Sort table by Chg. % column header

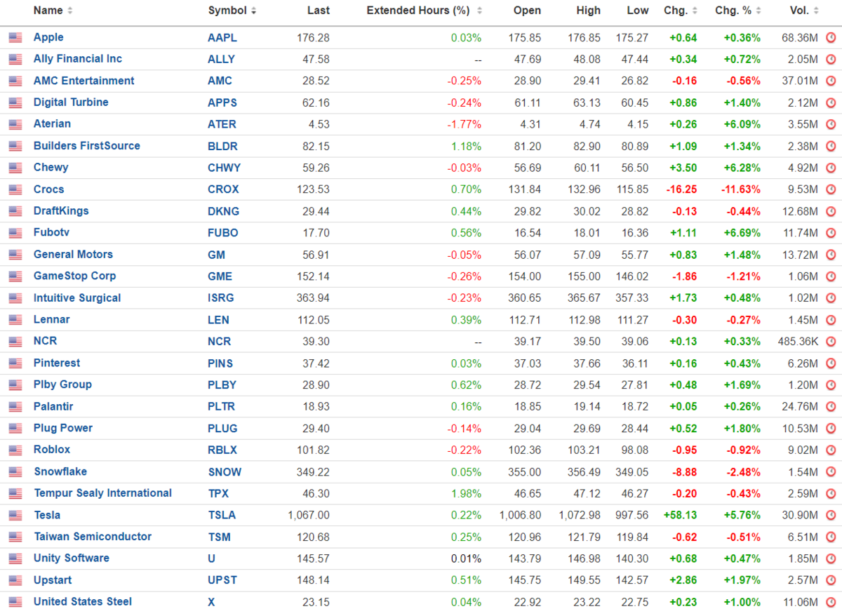click(737, 11)
